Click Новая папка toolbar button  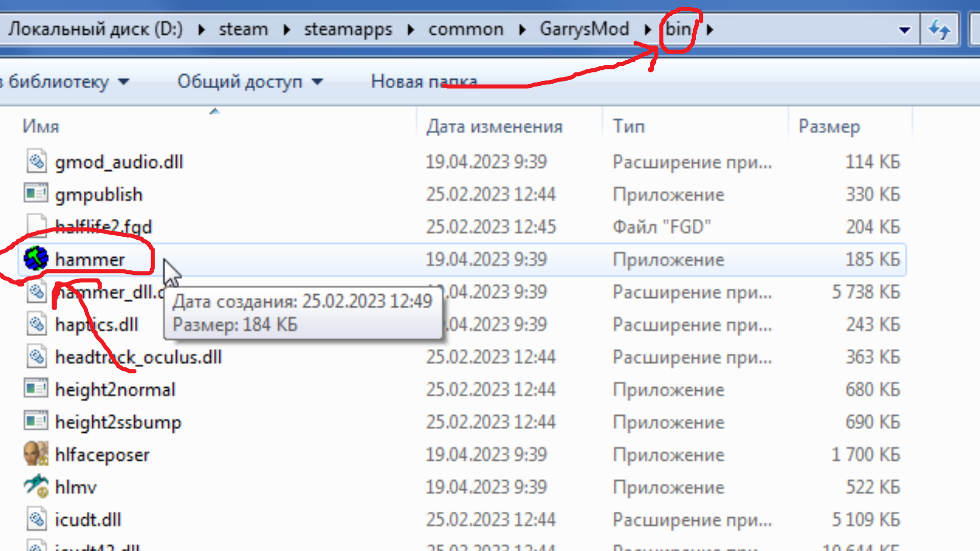tap(424, 82)
